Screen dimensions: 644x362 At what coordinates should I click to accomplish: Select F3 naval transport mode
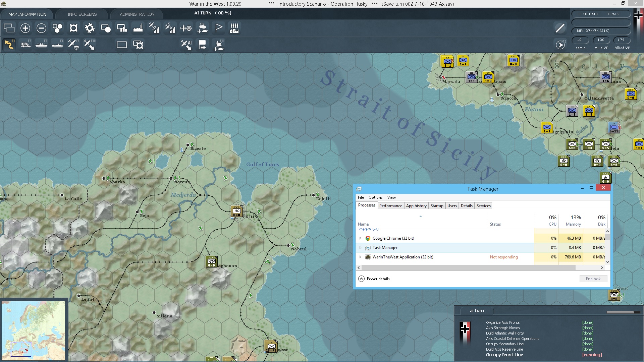[41, 45]
